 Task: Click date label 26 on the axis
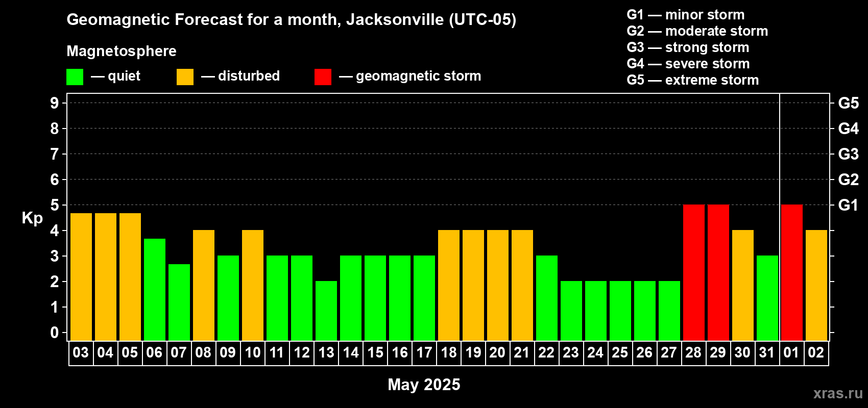tap(644, 352)
